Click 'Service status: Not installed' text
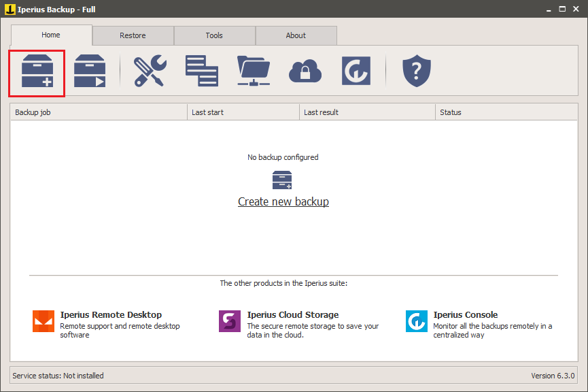The image size is (588, 392). coord(58,376)
